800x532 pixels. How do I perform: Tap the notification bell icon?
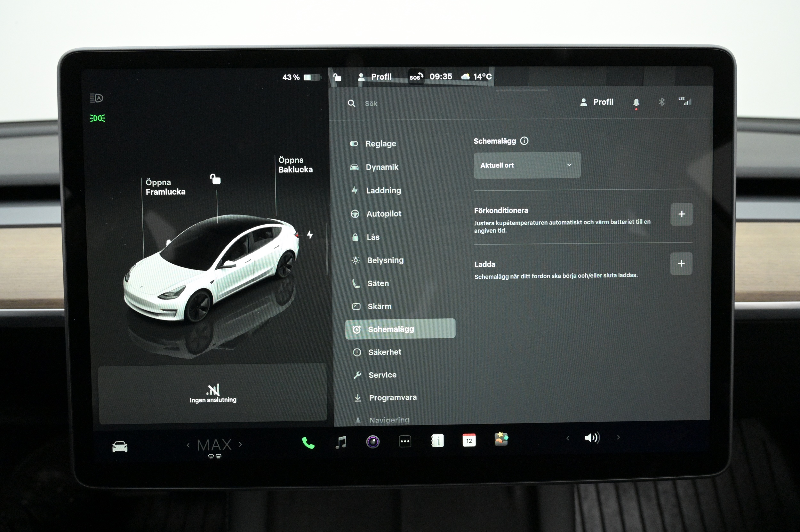point(636,102)
